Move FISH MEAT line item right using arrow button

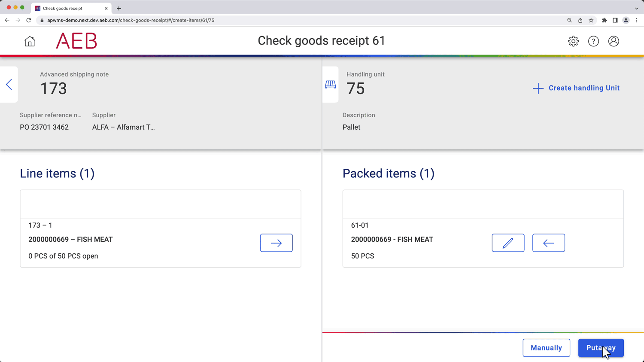point(276,243)
